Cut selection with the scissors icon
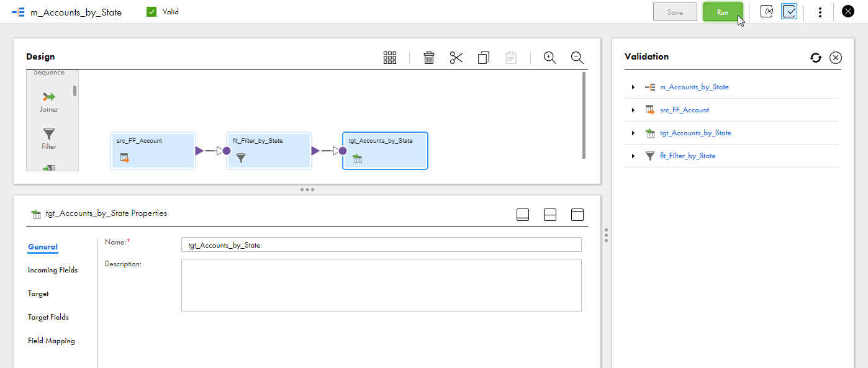Image resolution: width=868 pixels, height=368 pixels. [x=456, y=58]
